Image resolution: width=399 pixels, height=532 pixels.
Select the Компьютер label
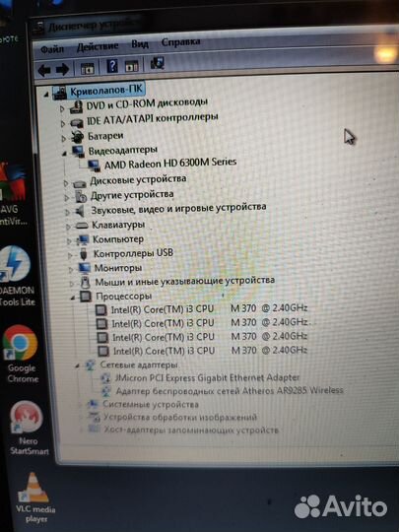(118, 239)
